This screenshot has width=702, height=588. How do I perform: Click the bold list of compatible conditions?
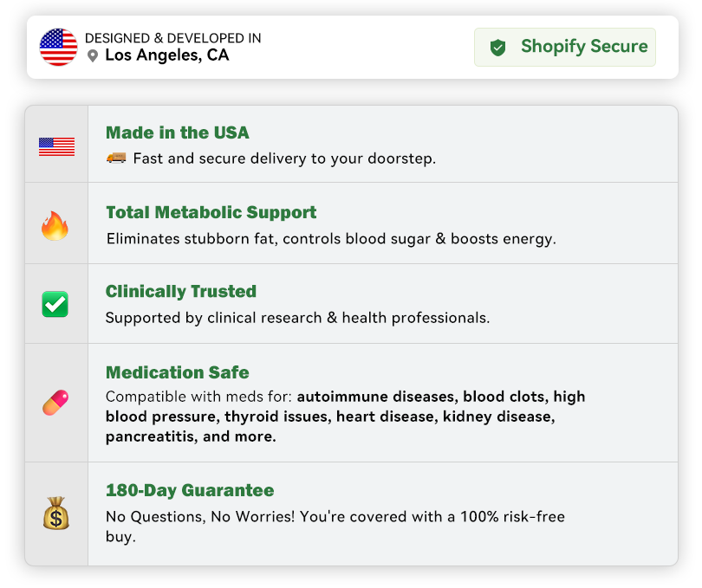(x=347, y=417)
